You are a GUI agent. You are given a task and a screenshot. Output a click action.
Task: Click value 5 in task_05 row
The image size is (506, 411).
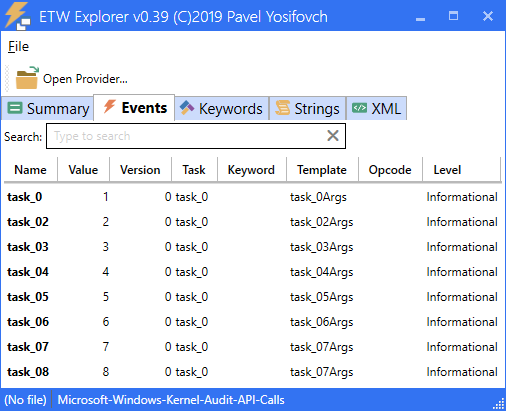click(106, 297)
